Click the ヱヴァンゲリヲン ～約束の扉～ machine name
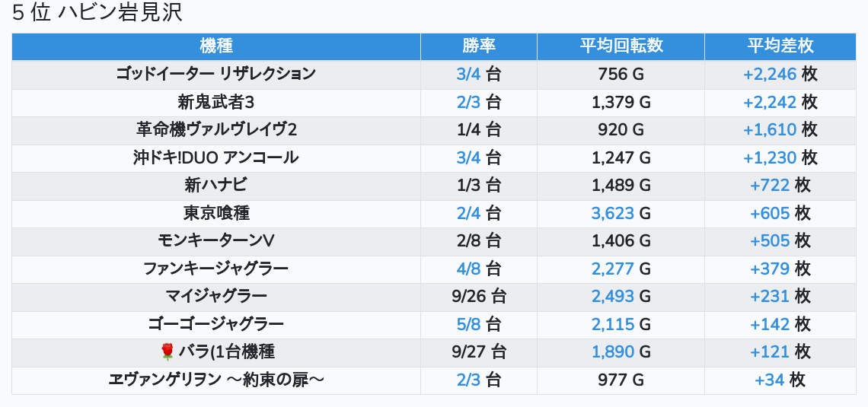This screenshot has width=868, height=407. pyautogui.click(x=216, y=380)
